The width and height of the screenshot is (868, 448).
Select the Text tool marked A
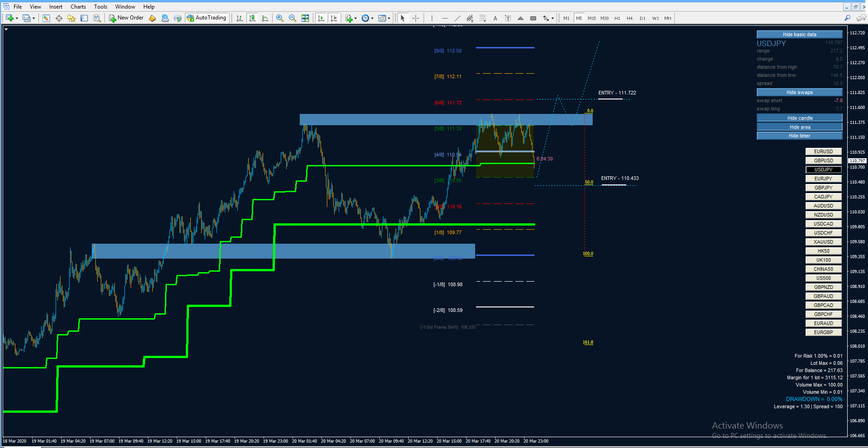coord(495,18)
